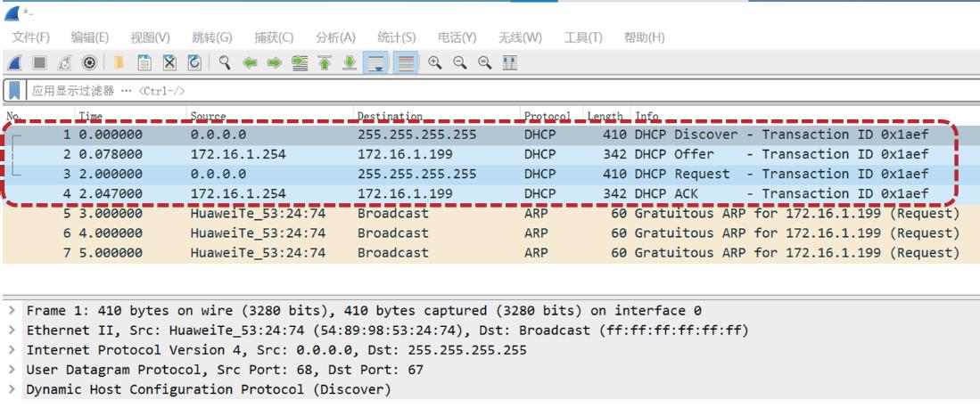Toggle auto-scroll during live capture

[x=376, y=62]
